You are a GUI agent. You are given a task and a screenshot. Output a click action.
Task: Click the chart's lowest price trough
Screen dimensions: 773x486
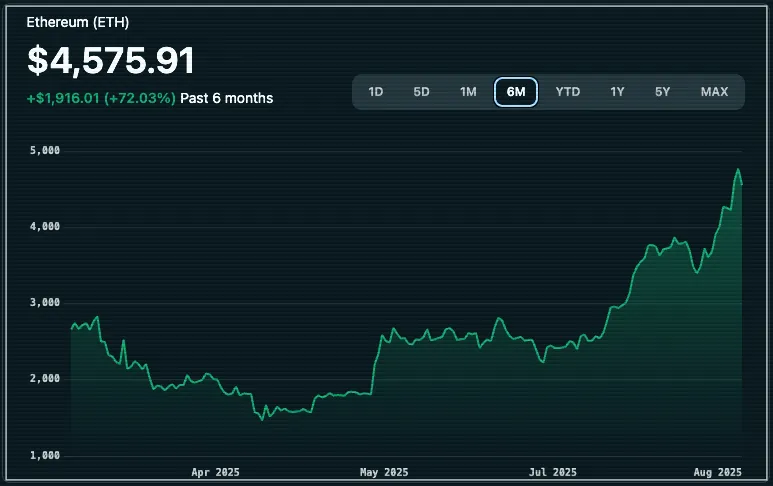(x=262, y=419)
